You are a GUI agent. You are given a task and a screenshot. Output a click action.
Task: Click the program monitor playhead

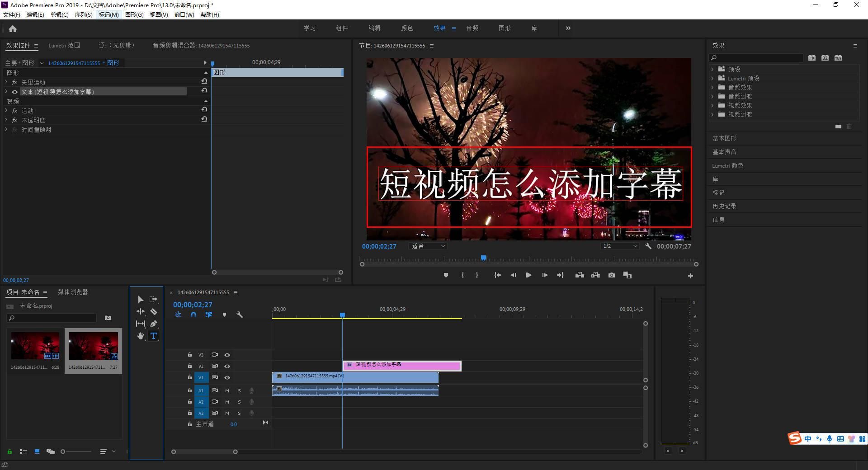point(483,258)
